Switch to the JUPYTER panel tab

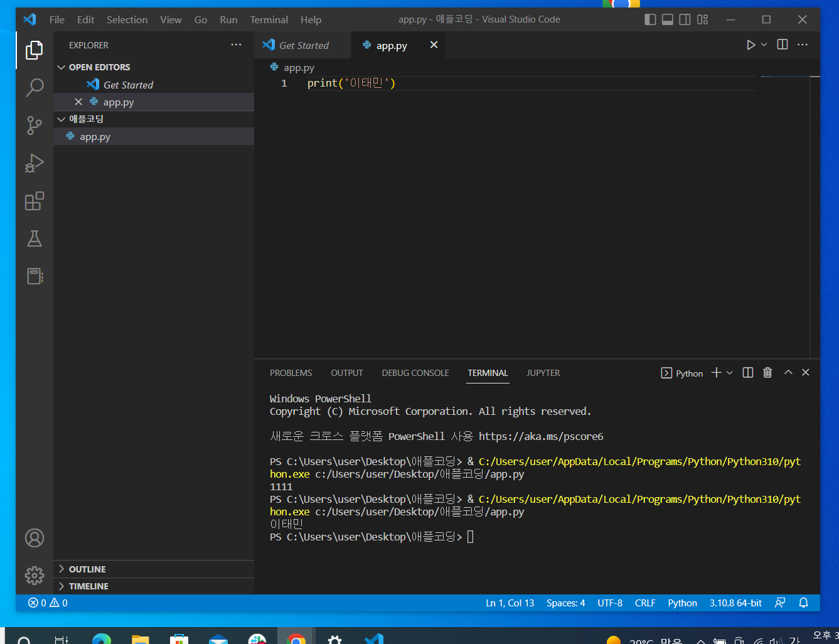pyautogui.click(x=543, y=373)
